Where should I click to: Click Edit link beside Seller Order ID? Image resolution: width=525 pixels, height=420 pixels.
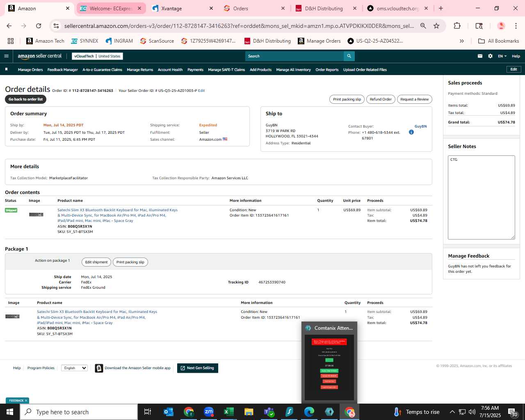click(201, 91)
